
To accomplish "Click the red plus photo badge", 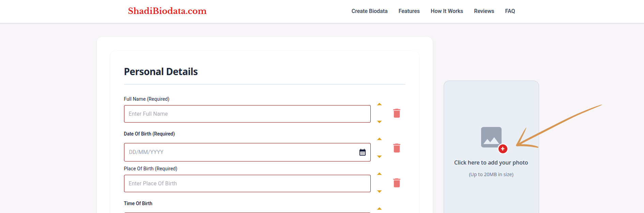I will 503,149.
